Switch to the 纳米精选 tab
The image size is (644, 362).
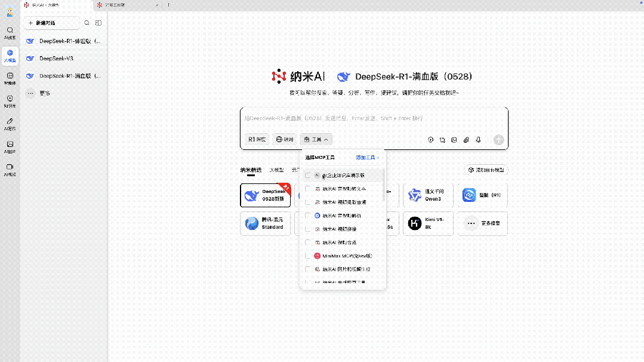tap(251, 170)
